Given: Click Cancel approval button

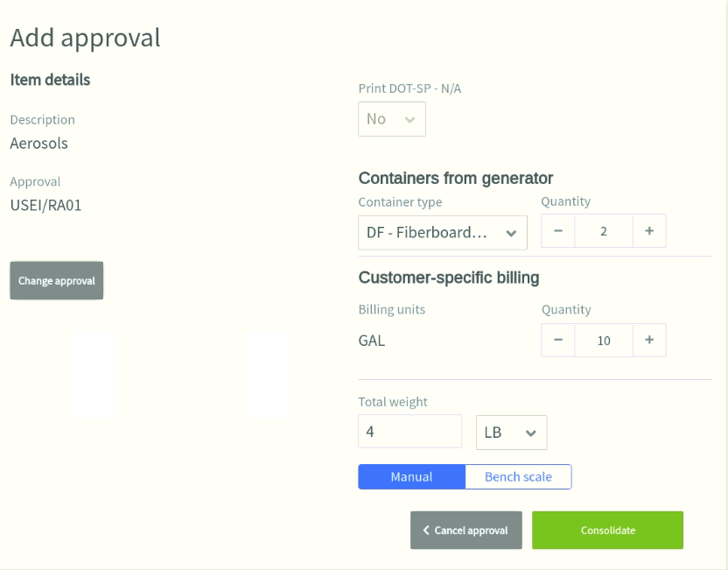Looking at the screenshot, I should [466, 530].
